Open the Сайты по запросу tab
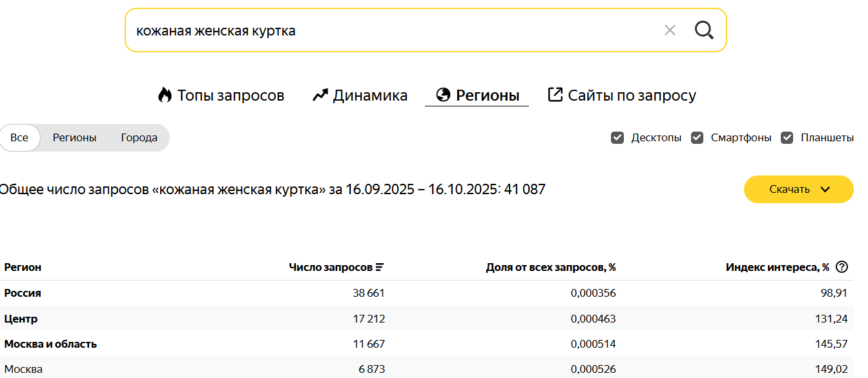 click(632, 95)
